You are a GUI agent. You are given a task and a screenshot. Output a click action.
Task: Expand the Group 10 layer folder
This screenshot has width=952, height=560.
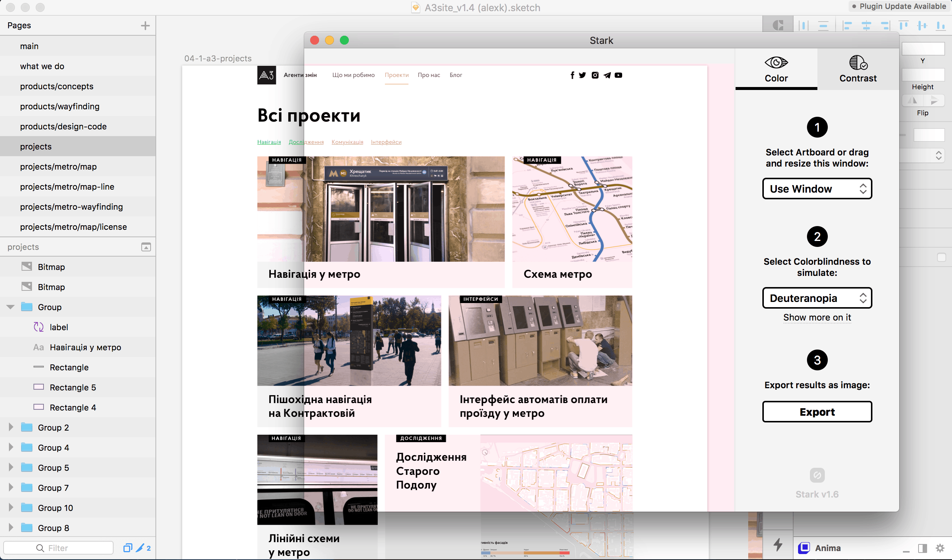click(x=10, y=507)
